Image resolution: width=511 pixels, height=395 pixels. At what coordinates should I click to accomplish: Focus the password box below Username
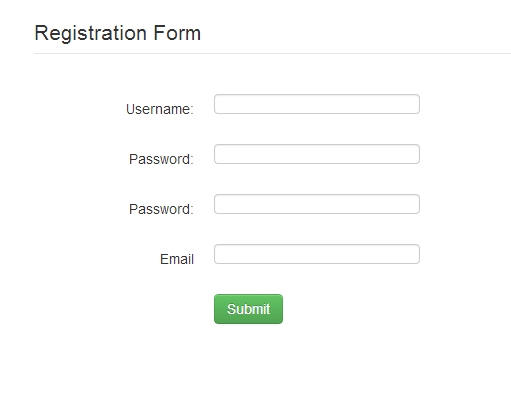tap(317, 154)
